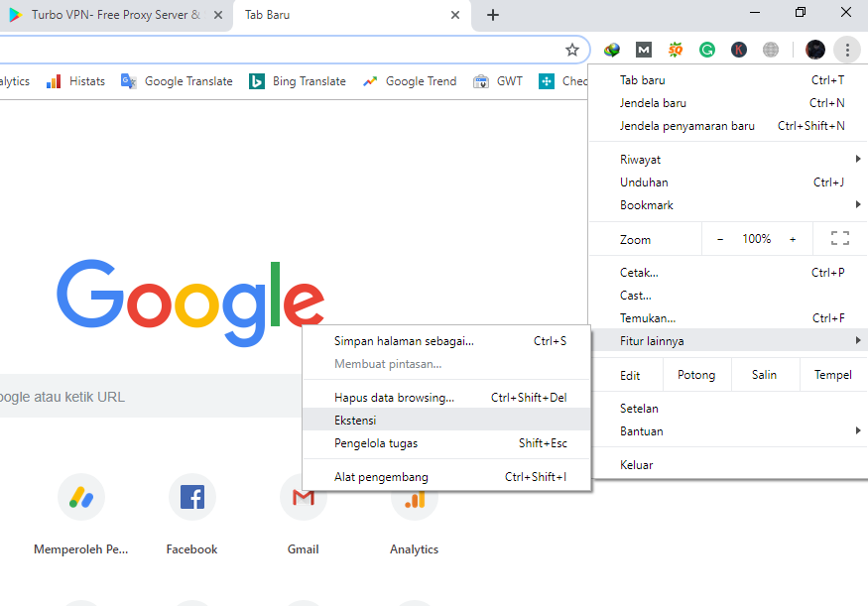The height and width of the screenshot is (606, 868).
Task: Open the Bing Translate bookmark
Action: click(x=298, y=82)
